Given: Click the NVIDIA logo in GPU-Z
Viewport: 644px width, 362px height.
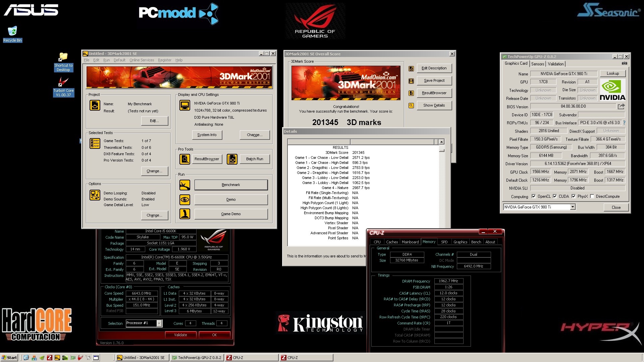Looking at the screenshot, I should tap(612, 90).
